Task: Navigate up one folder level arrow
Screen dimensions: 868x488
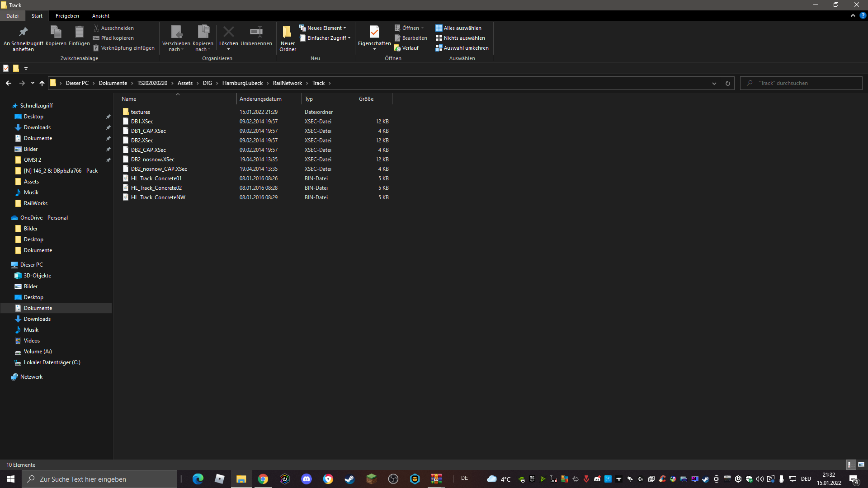Action: 42,83
